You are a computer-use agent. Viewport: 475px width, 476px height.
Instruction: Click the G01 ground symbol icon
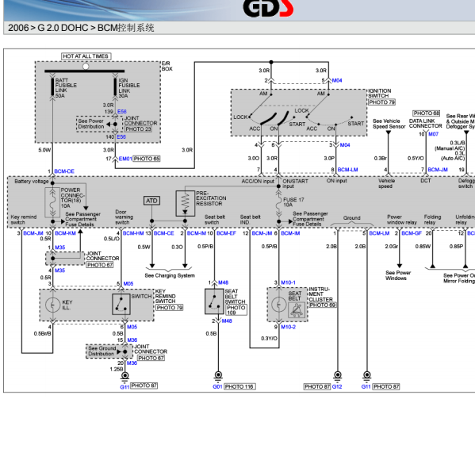point(218,376)
